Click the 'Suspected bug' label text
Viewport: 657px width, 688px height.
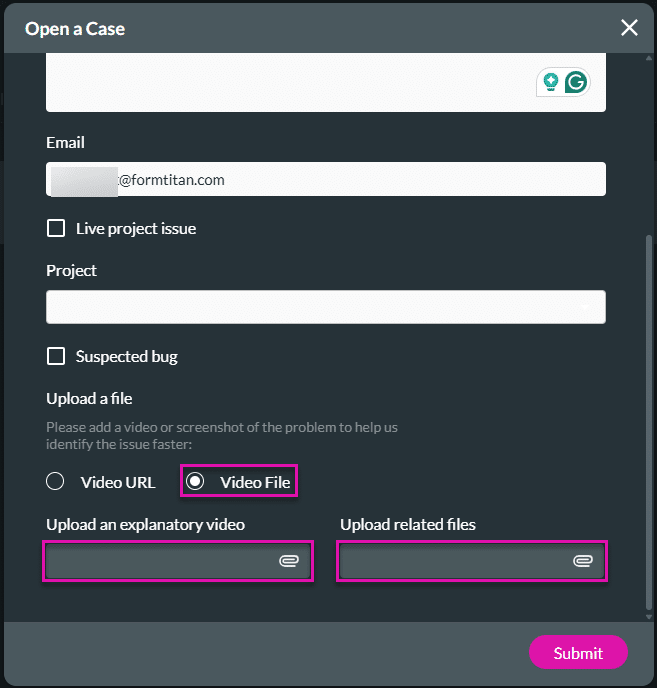click(127, 357)
